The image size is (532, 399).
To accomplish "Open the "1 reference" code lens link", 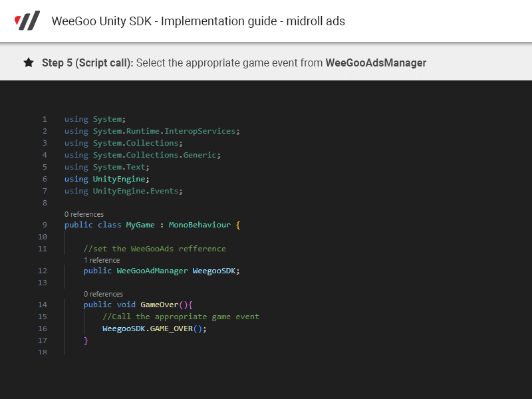I will (102, 260).
